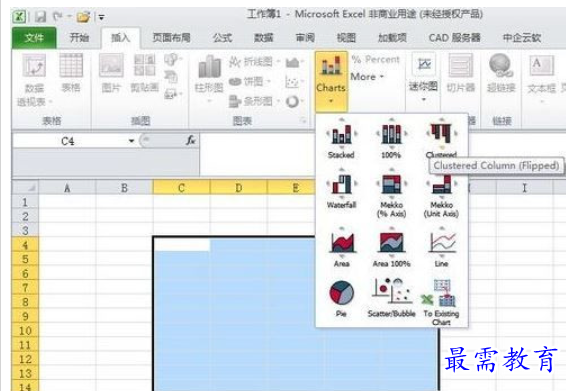Open the 中企云软 tab
This screenshot has width=566, height=391.
[x=522, y=38]
